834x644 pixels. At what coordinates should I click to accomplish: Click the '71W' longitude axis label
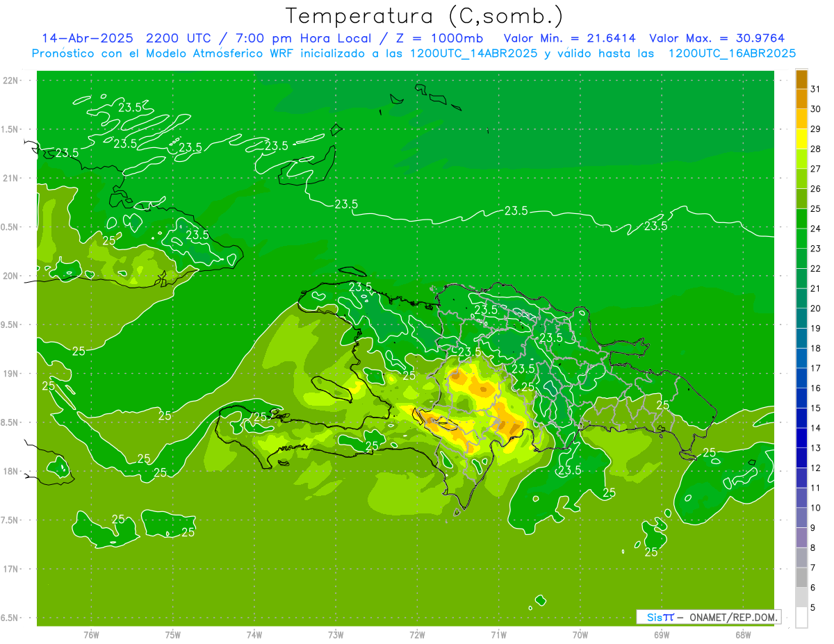(x=498, y=635)
